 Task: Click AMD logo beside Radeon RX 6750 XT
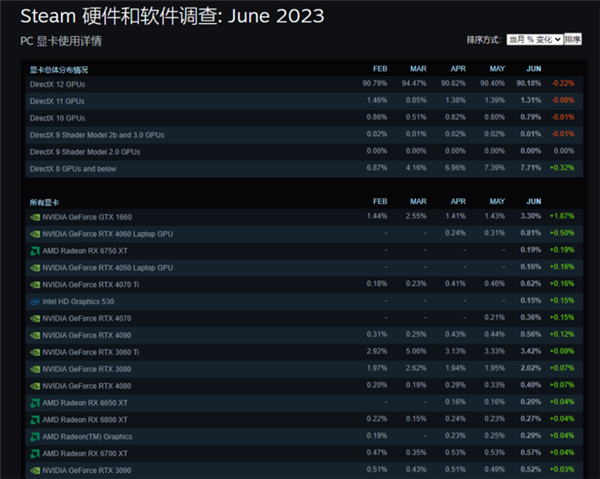[35, 251]
